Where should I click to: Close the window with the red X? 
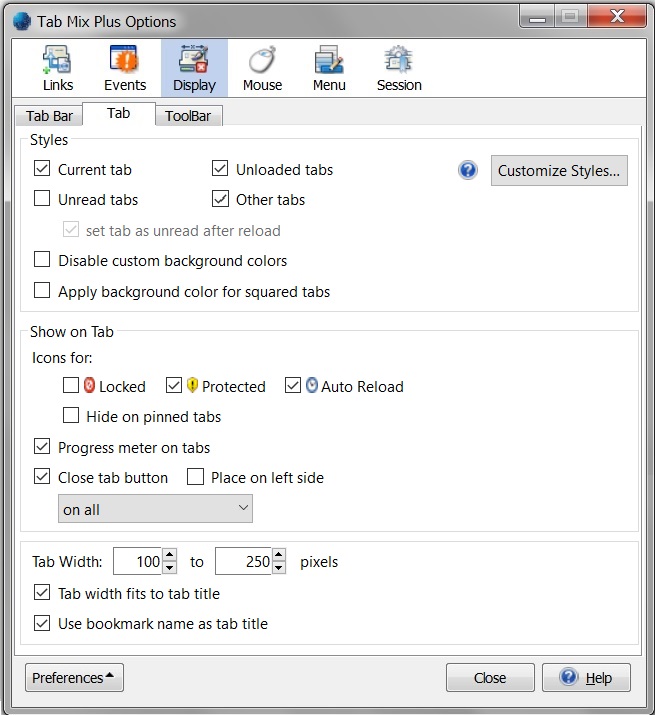pyautogui.click(x=617, y=17)
